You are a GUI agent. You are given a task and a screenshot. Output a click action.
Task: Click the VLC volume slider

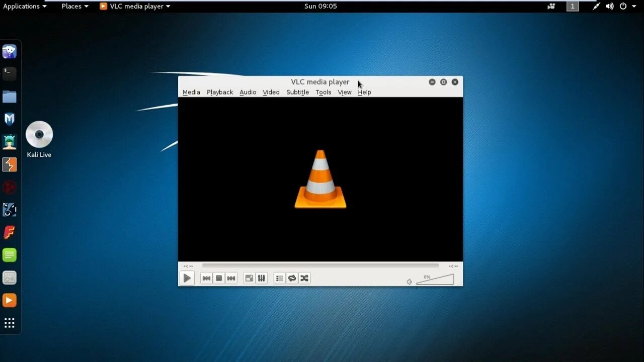435,279
